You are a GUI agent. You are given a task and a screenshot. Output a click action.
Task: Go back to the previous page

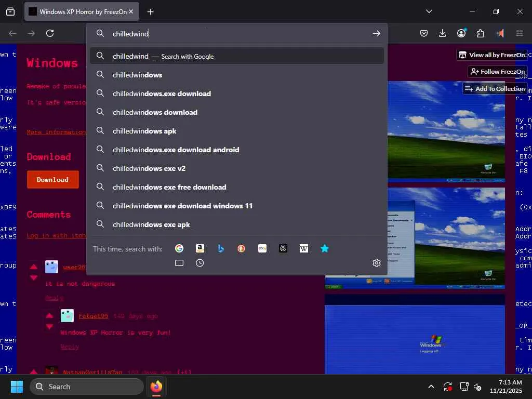point(12,33)
